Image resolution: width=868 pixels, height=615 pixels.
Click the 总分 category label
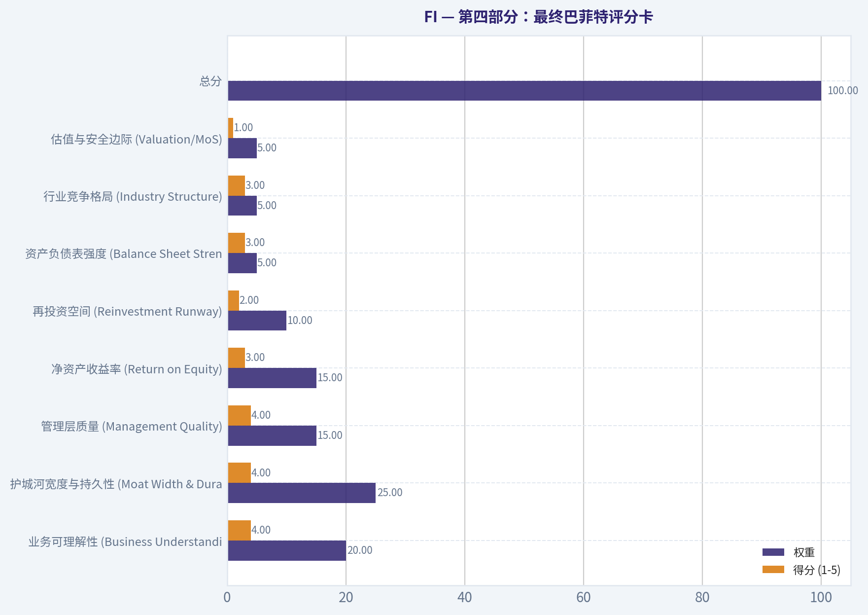tap(210, 81)
